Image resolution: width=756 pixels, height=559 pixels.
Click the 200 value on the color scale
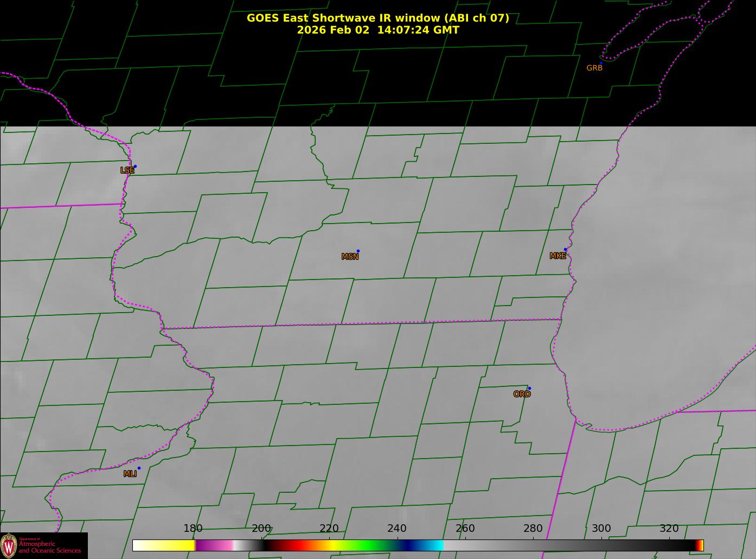click(261, 528)
